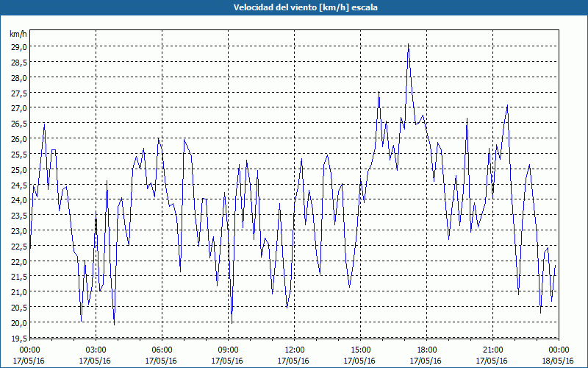
Task: Click the 27,5 y-axis value
Action: [x=19, y=93]
